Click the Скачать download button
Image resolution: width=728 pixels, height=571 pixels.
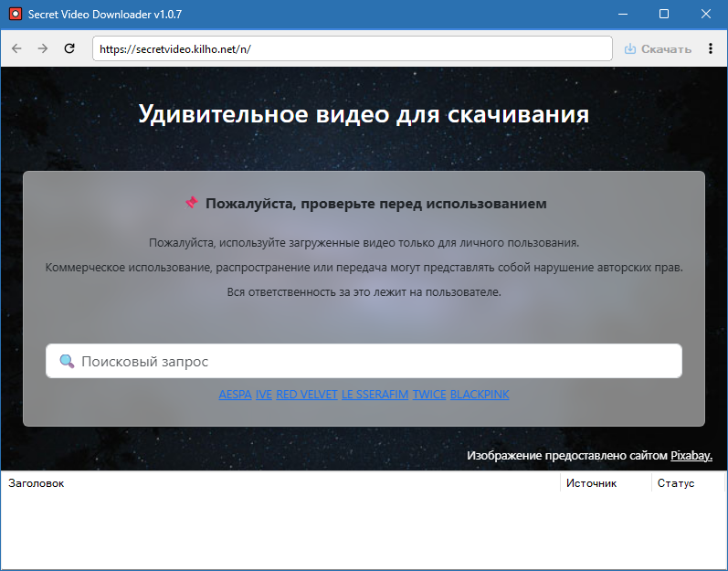(x=658, y=48)
